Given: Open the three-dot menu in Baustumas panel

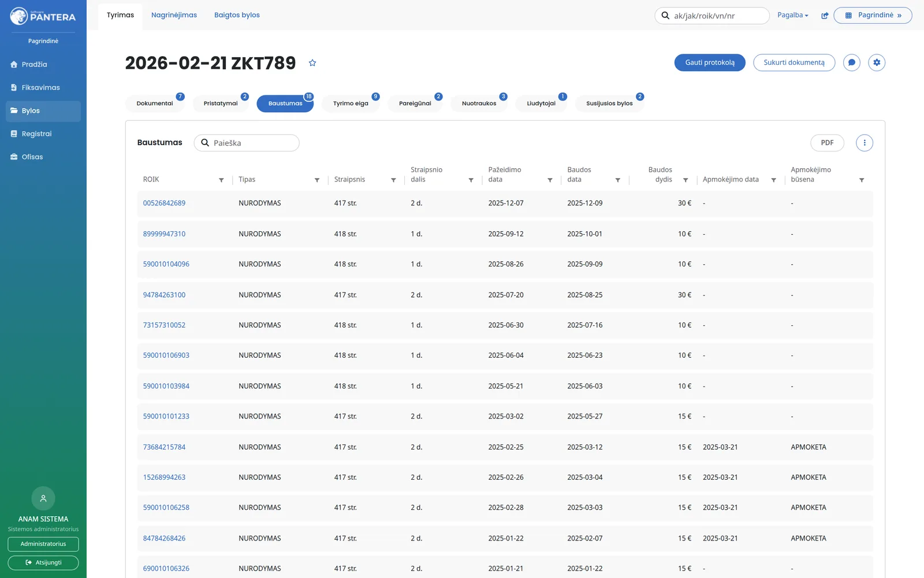Looking at the screenshot, I should [865, 143].
